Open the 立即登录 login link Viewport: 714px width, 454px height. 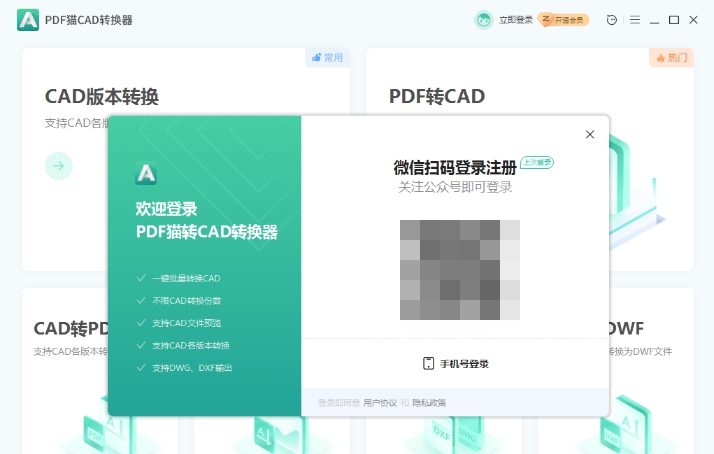click(x=515, y=20)
